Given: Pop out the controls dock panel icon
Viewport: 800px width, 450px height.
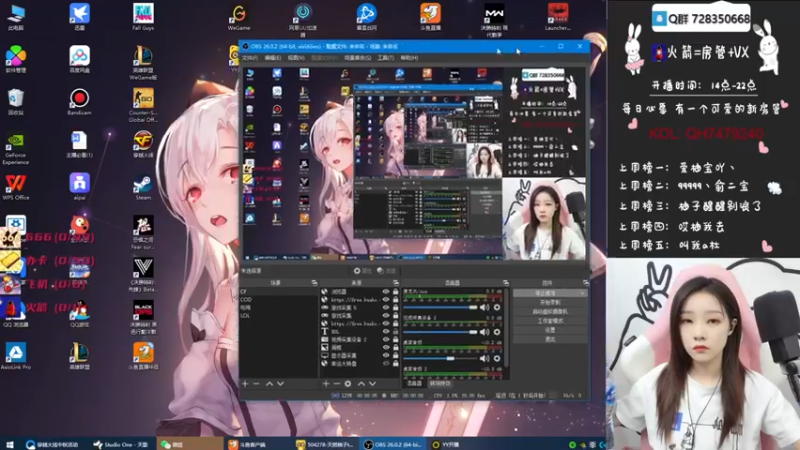Looking at the screenshot, I should [586, 283].
